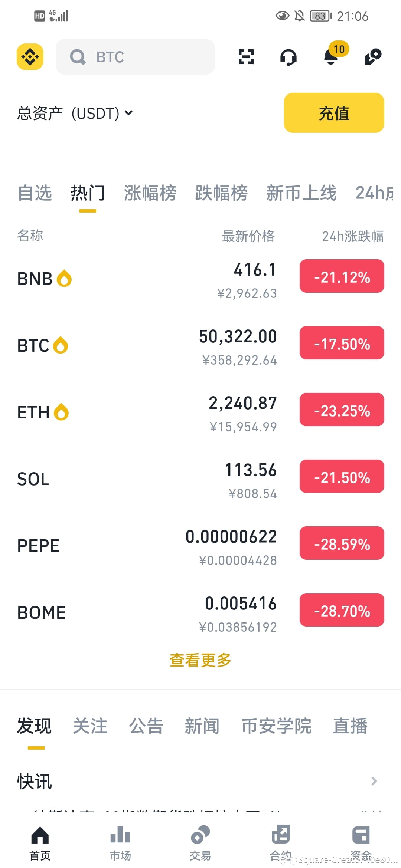Switch to the 新币上线 tab
This screenshot has width=401, height=868.
point(301,193)
